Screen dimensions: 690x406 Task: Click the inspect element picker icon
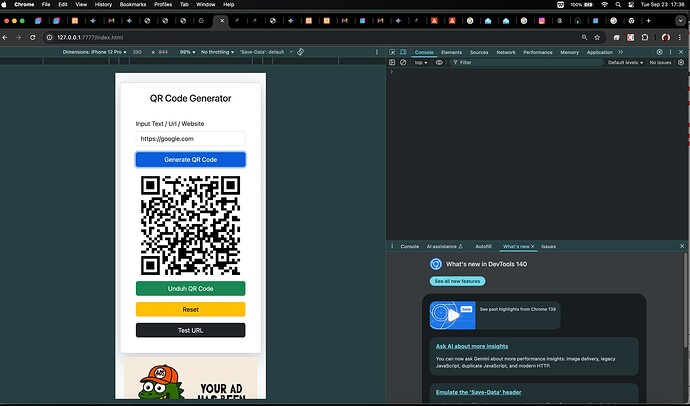[393, 51]
